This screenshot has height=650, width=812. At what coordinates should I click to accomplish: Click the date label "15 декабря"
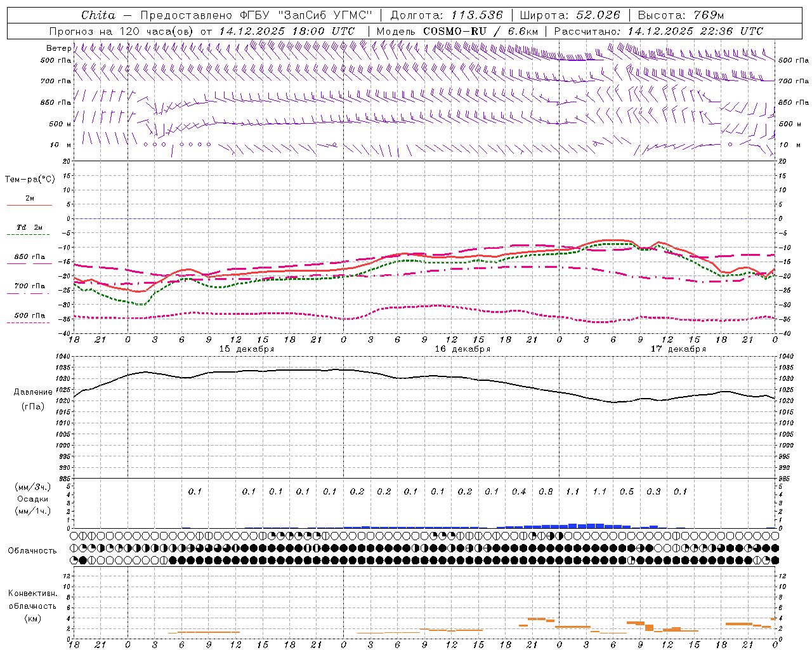tap(247, 349)
